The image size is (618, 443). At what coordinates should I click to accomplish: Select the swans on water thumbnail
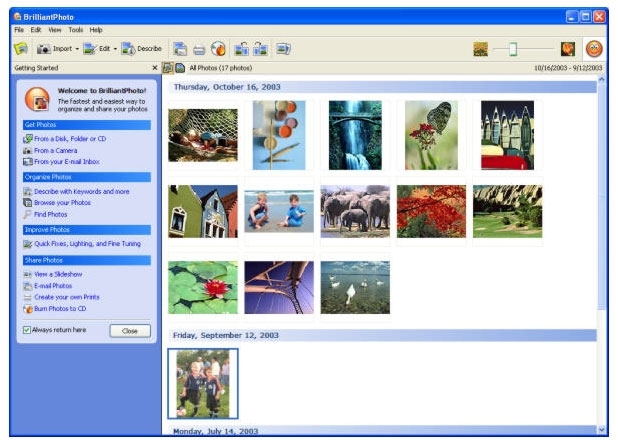coord(355,287)
